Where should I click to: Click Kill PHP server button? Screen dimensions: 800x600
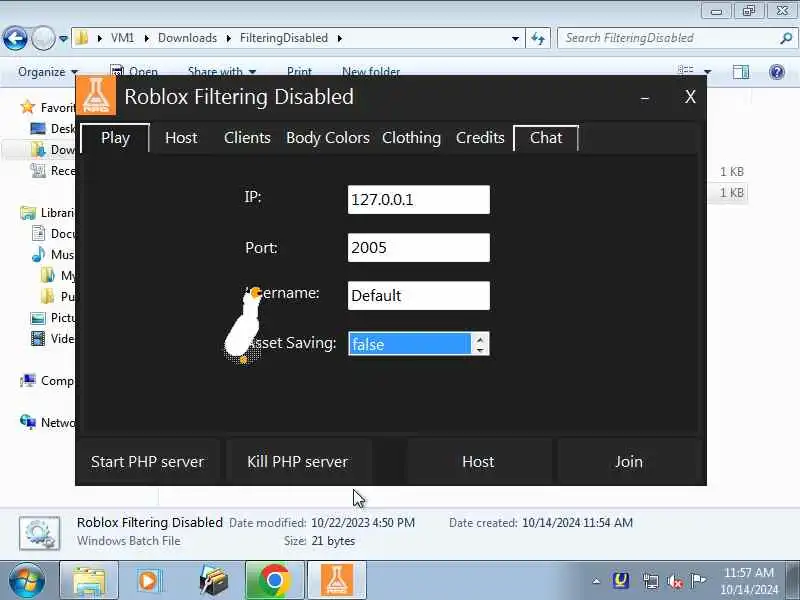pos(297,462)
